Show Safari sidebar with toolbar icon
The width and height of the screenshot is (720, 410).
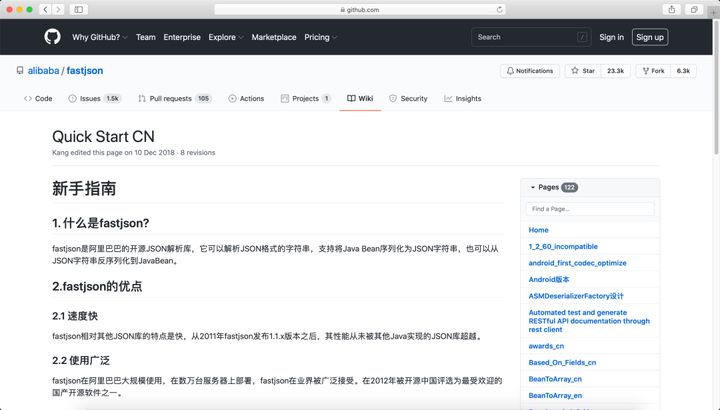pyautogui.click(x=79, y=9)
